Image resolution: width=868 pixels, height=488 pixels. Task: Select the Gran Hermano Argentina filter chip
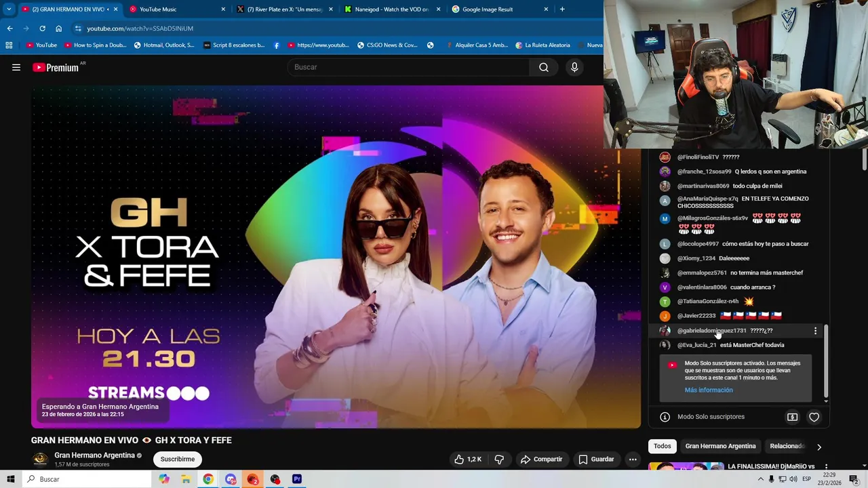pos(720,446)
